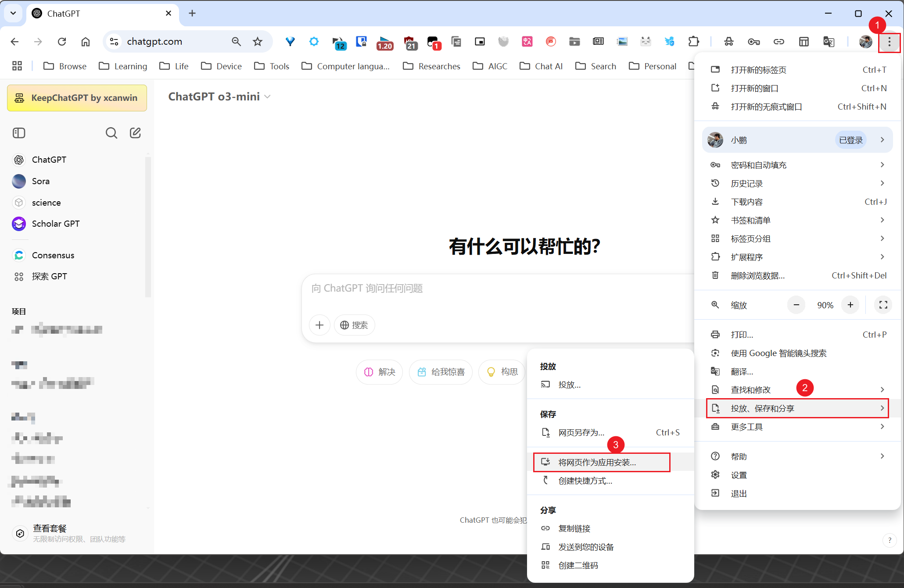Select 下载内容 menu entry
Viewport: 904px width, 588px height.
tap(797, 202)
